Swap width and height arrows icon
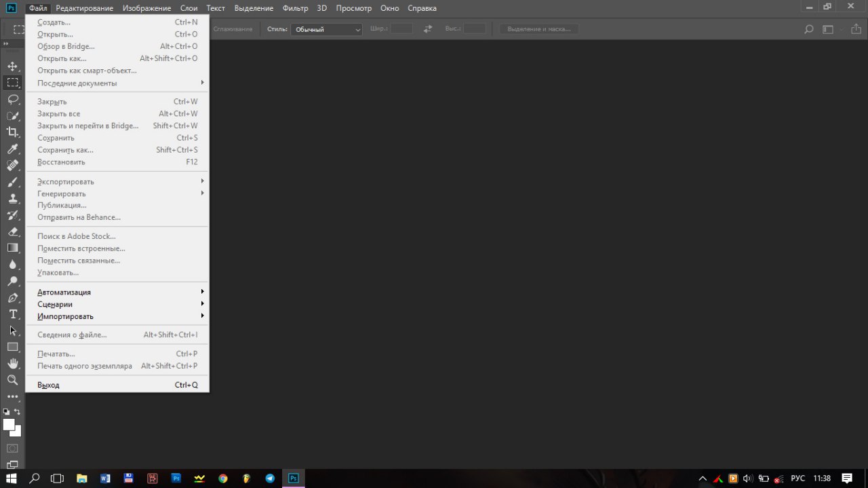The width and height of the screenshot is (868, 488). (428, 29)
